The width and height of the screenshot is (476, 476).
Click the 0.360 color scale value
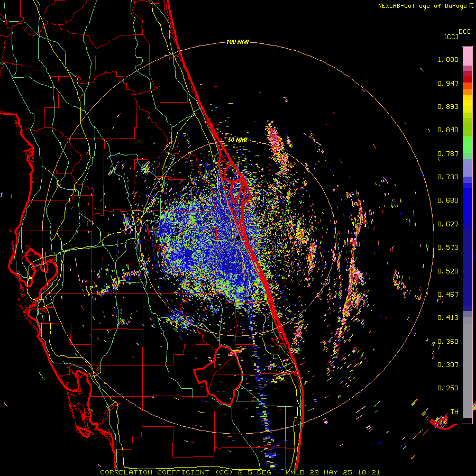pos(448,342)
